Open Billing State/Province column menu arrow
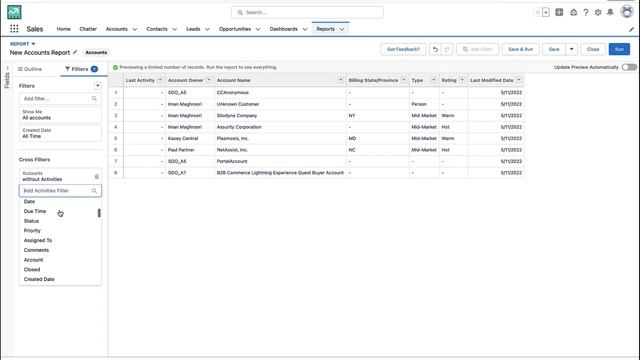The image size is (640, 360). 403,80
